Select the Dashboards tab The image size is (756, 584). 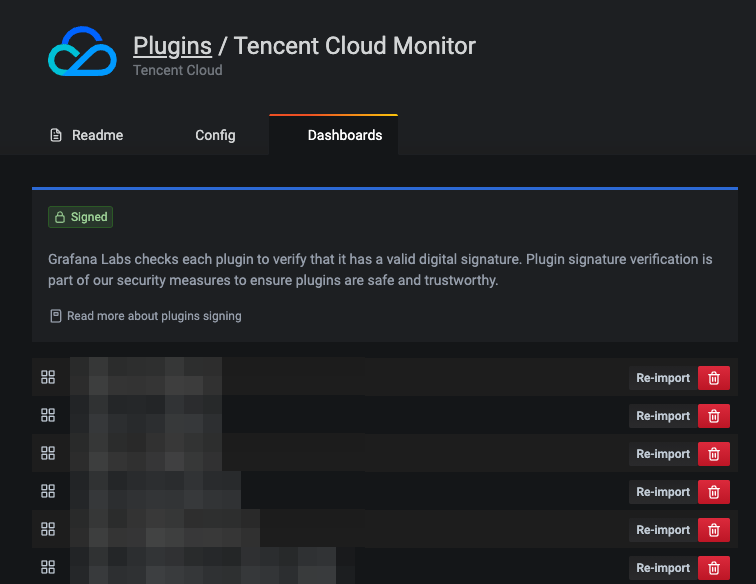[344, 135]
